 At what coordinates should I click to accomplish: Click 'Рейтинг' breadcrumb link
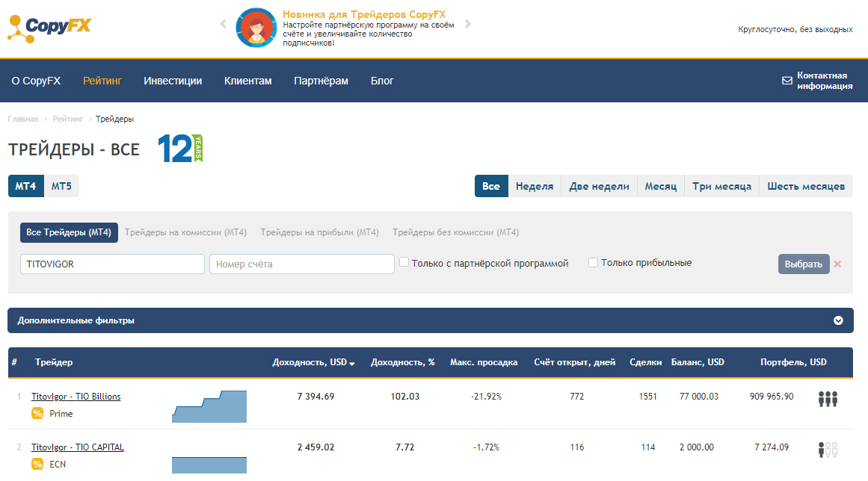click(x=67, y=119)
